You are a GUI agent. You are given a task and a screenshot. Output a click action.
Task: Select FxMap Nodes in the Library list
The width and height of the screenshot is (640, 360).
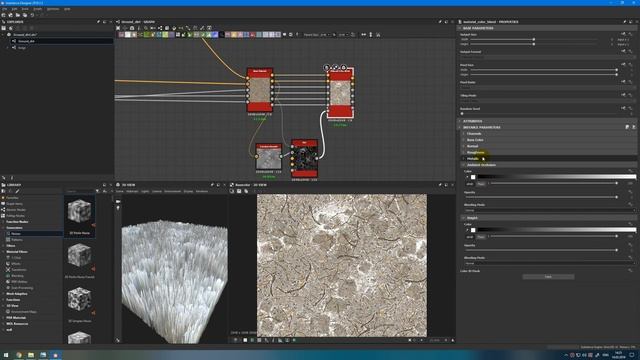(16, 216)
